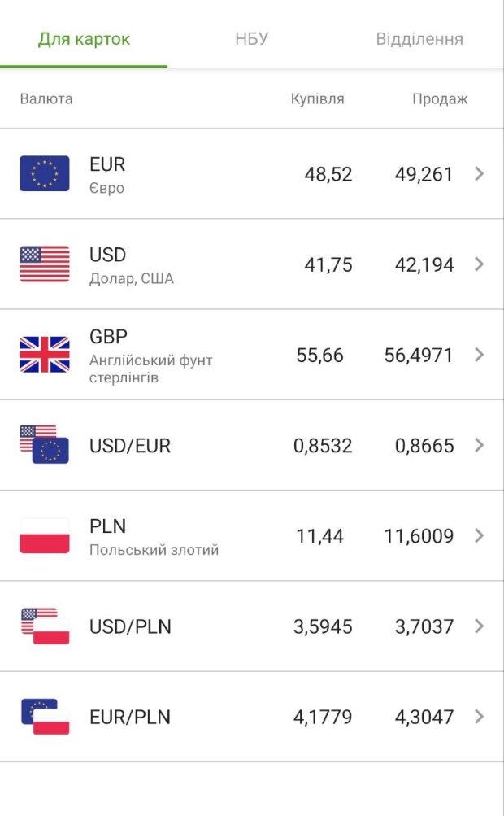Open PLN details arrow
The height and width of the screenshot is (816, 504).
[x=479, y=535]
